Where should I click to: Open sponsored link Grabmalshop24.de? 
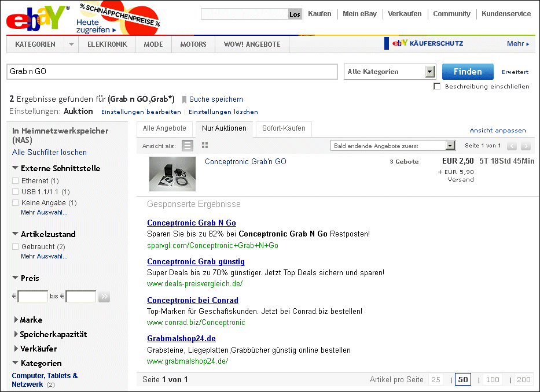(181, 339)
